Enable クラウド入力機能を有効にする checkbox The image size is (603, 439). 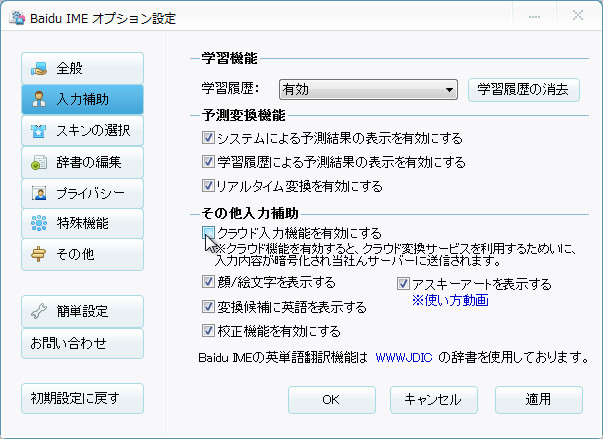point(208,232)
